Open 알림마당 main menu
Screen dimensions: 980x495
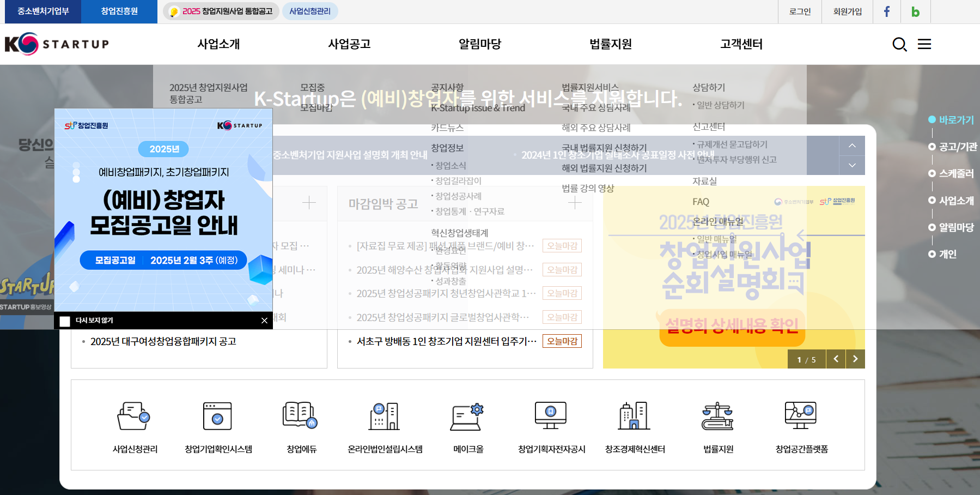pyautogui.click(x=480, y=44)
